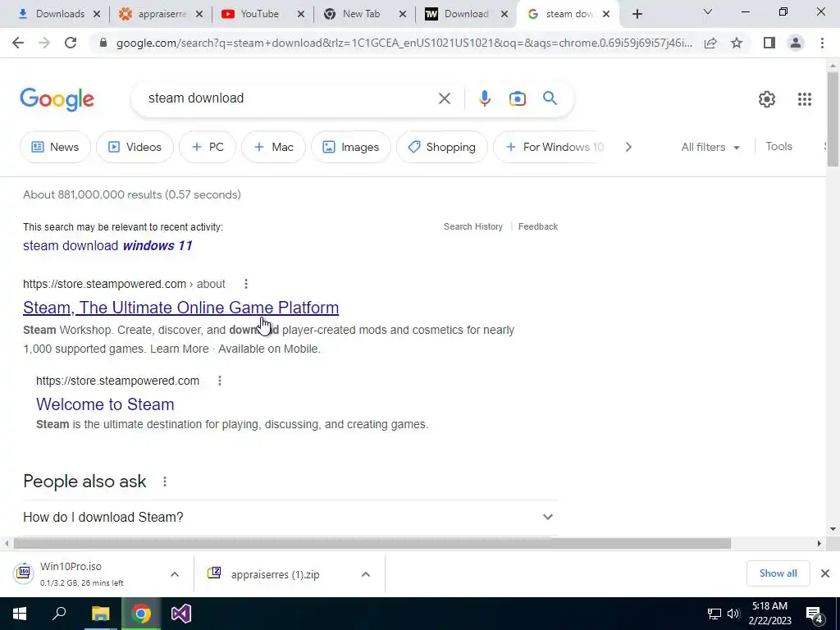Close the downloads shelf
Screen dimensions: 840x630
point(825,573)
